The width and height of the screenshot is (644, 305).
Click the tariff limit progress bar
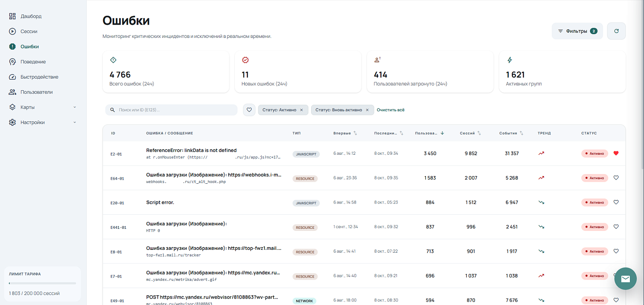point(43,283)
